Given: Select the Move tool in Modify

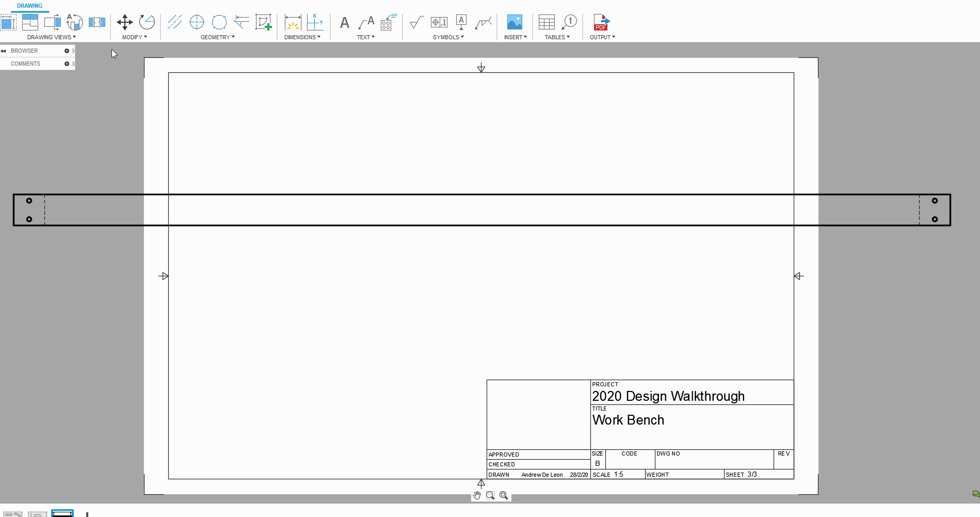Looking at the screenshot, I should pos(125,22).
